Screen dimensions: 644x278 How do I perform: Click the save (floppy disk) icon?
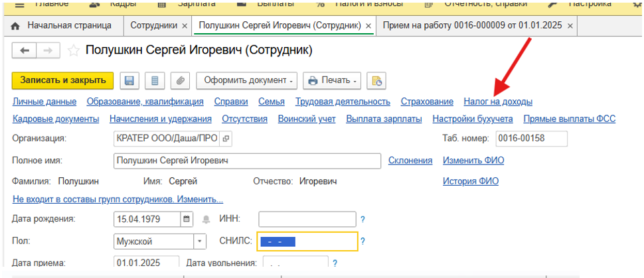[x=129, y=81]
